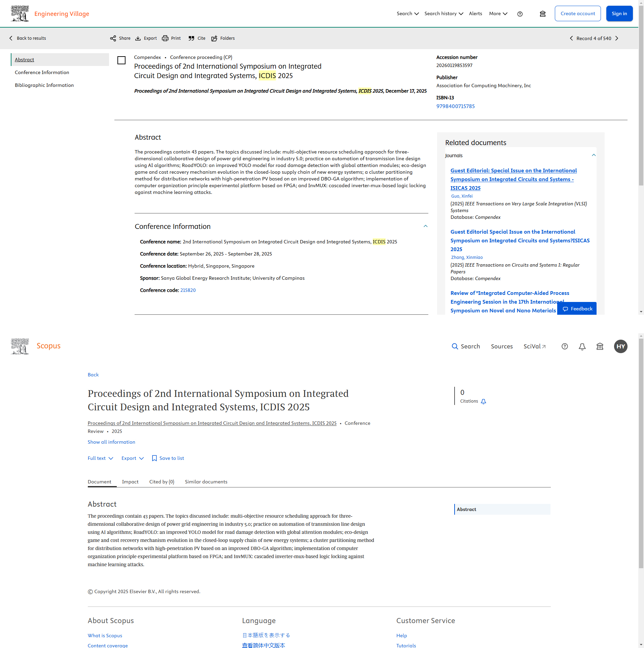Image resolution: width=644 pixels, height=648 pixels.
Task: Go to next record arrow
Action: pos(617,38)
